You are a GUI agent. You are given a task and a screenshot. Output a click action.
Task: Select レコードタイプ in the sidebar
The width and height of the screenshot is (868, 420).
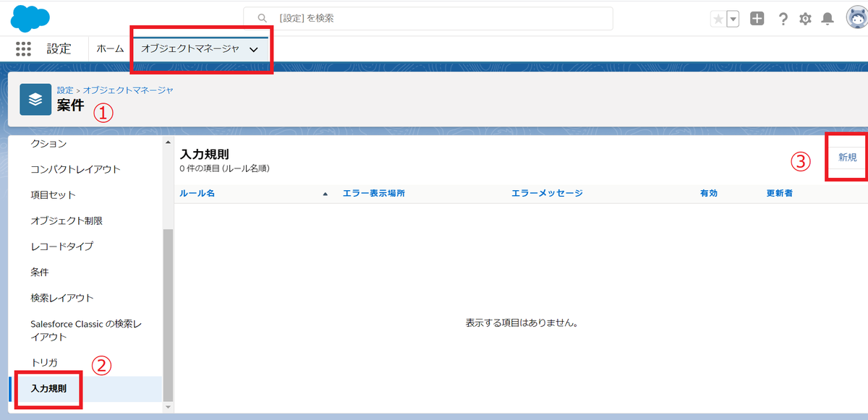coord(61,247)
